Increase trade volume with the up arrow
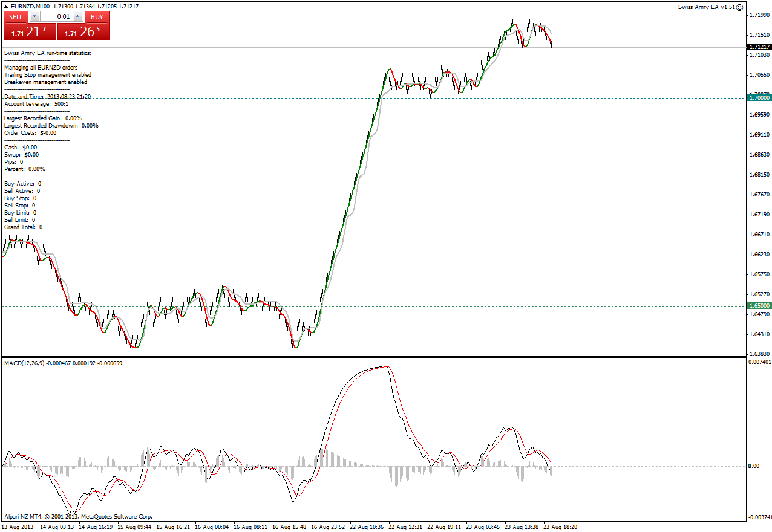Screen dimensions: 772x532 pyautogui.click(x=79, y=17)
